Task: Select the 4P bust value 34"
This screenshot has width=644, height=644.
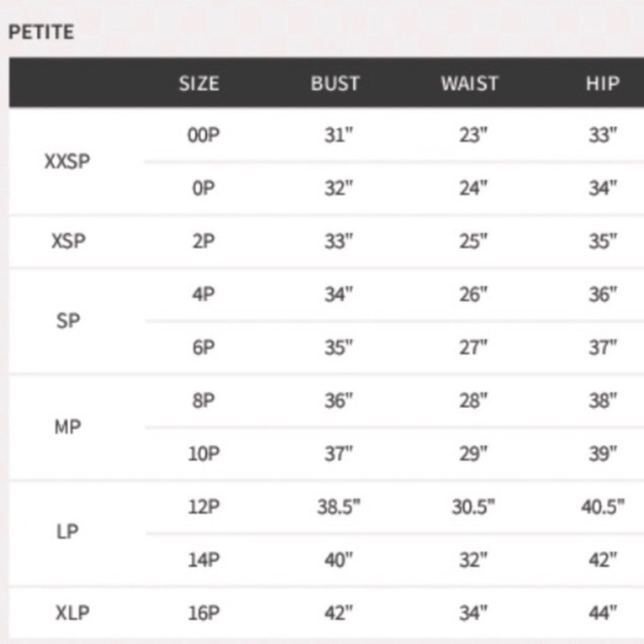Action: coord(339,294)
